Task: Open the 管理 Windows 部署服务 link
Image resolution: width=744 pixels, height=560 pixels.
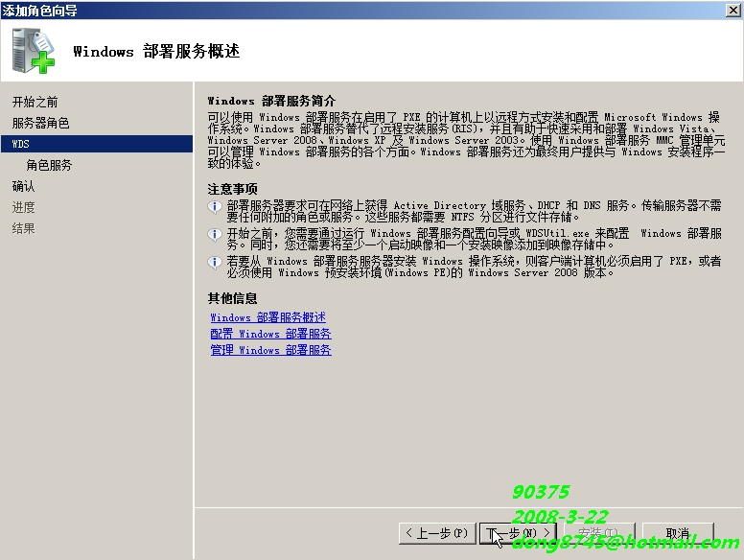Action: (x=270, y=350)
